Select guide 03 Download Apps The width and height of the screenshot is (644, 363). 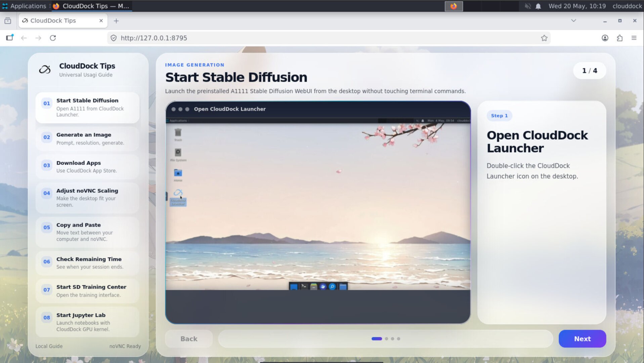pyautogui.click(x=87, y=167)
